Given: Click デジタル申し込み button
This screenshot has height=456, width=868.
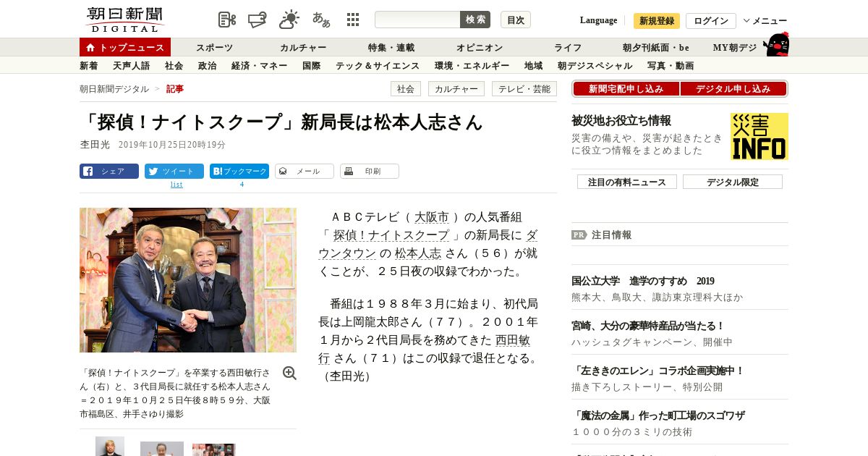Looking at the screenshot, I should (x=733, y=89).
